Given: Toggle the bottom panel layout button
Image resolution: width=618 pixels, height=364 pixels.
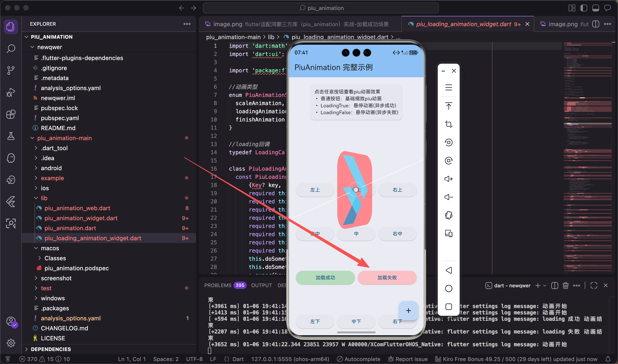Looking at the screenshot, I should [x=595, y=8].
